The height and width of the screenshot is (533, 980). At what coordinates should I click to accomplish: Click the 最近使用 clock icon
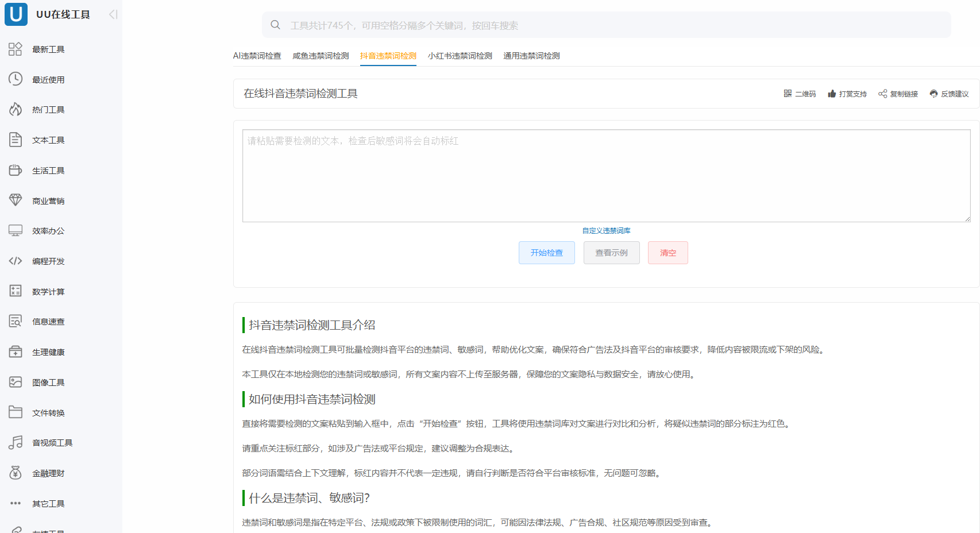(16, 79)
